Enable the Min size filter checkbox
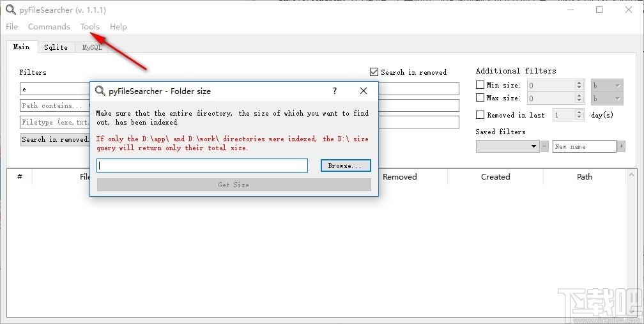This screenshot has width=644, height=324. tap(480, 85)
